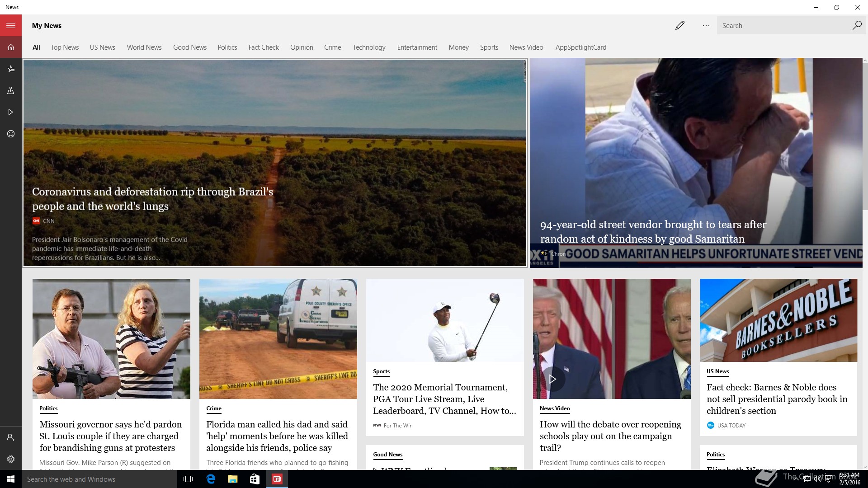The width and height of the screenshot is (868, 488).
Task: Click the News app taskbar icon
Action: [x=277, y=479]
